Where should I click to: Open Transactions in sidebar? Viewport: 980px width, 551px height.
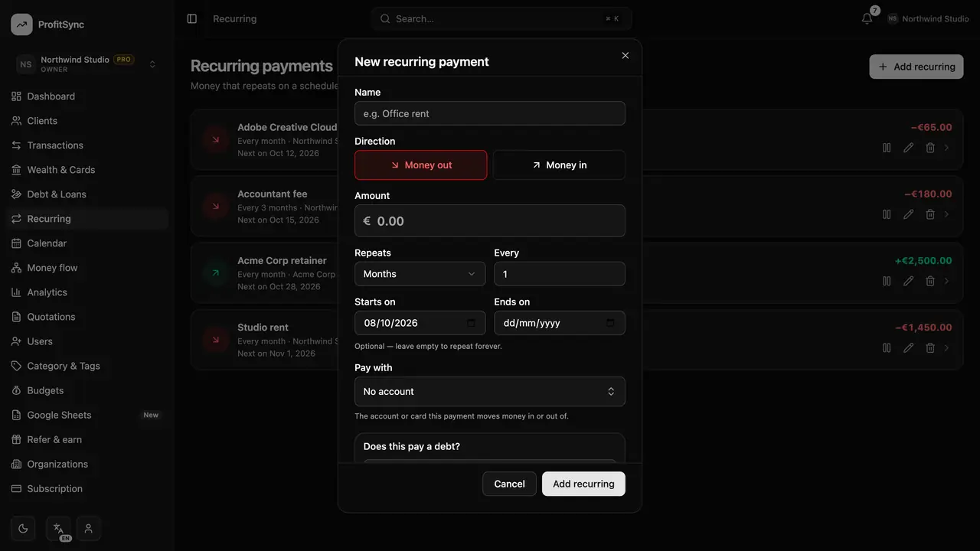tap(87, 145)
